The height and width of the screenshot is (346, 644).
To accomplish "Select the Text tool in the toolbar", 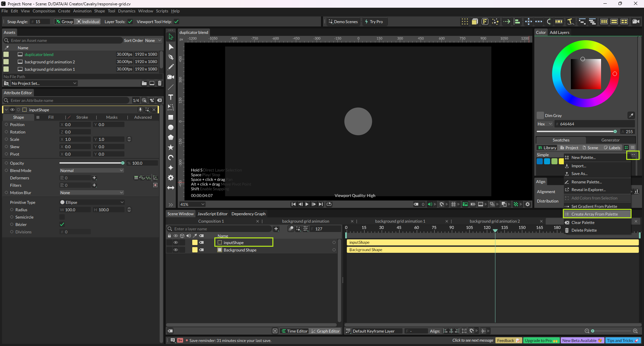I will [x=171, y=97].
